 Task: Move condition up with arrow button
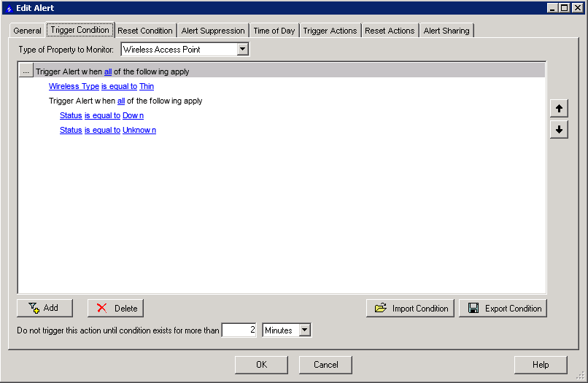click(x=559, y=109)
